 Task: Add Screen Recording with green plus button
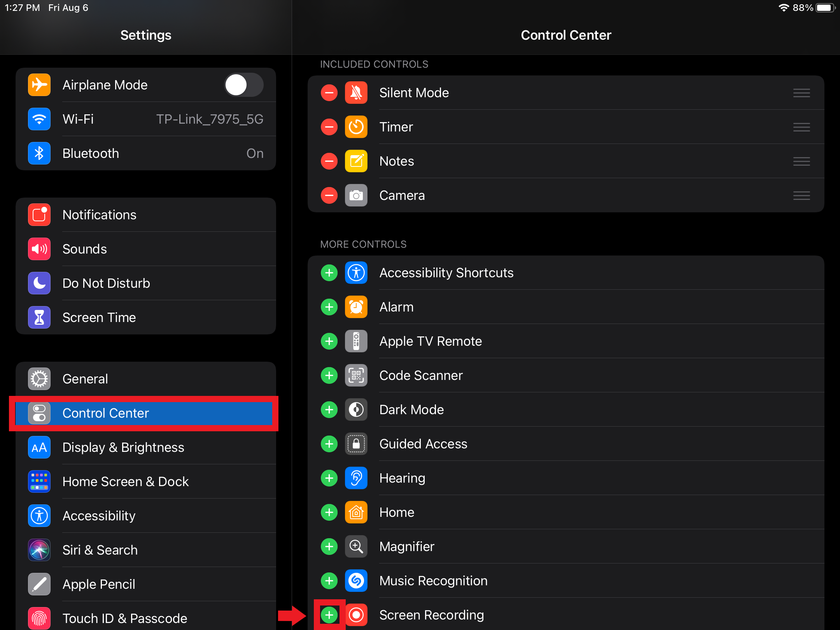[x=329, y=615]
